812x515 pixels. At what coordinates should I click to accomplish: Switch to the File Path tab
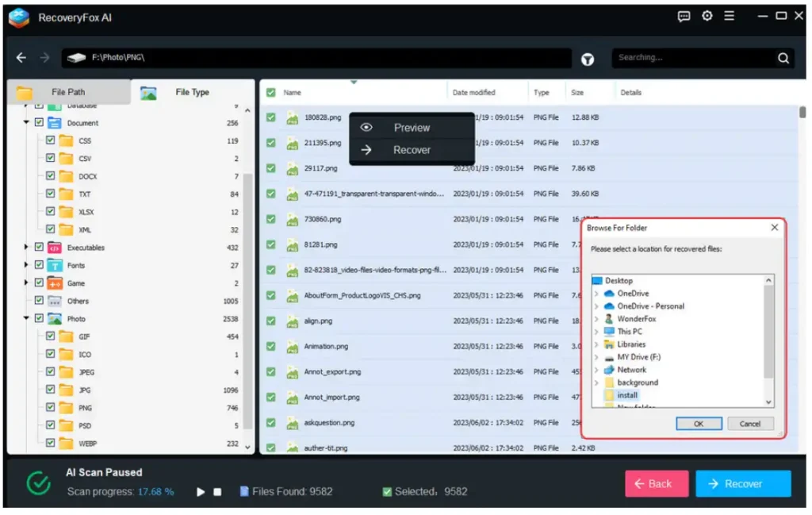tap(69, 92)
